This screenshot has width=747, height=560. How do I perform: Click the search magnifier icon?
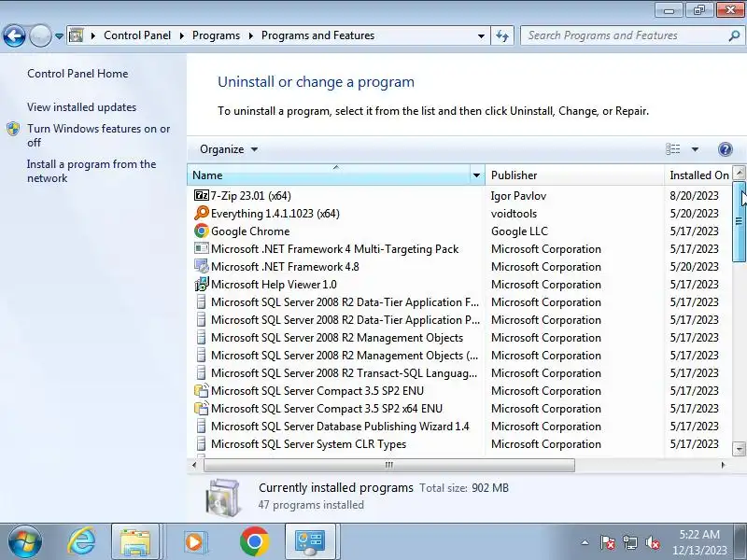click(x=734, y=35)
